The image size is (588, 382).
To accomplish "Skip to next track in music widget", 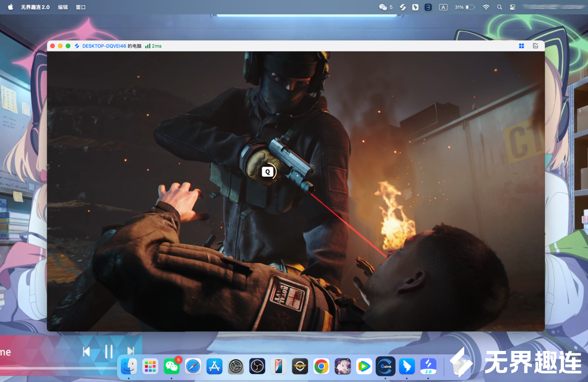I will point(131,352).
